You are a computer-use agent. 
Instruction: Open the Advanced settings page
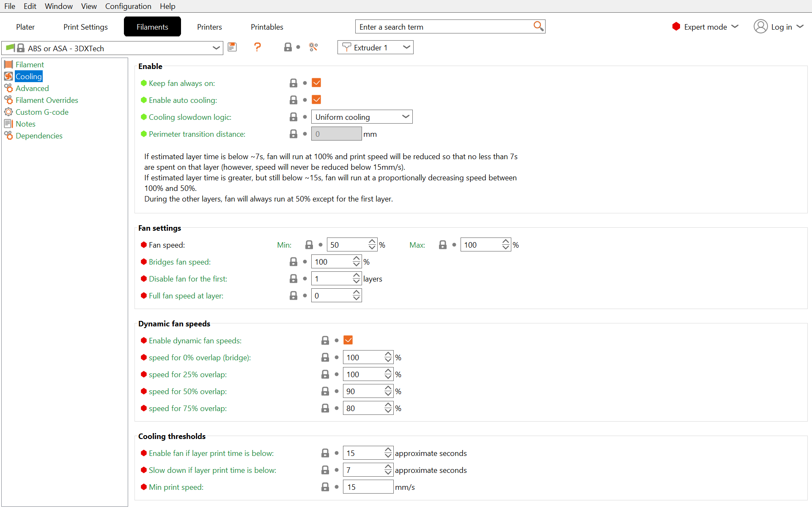point(32,88)
